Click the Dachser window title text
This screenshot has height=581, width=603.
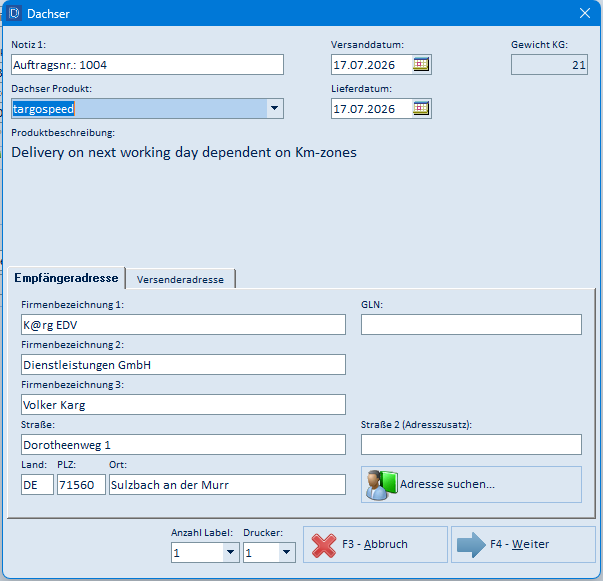point(48,14)
